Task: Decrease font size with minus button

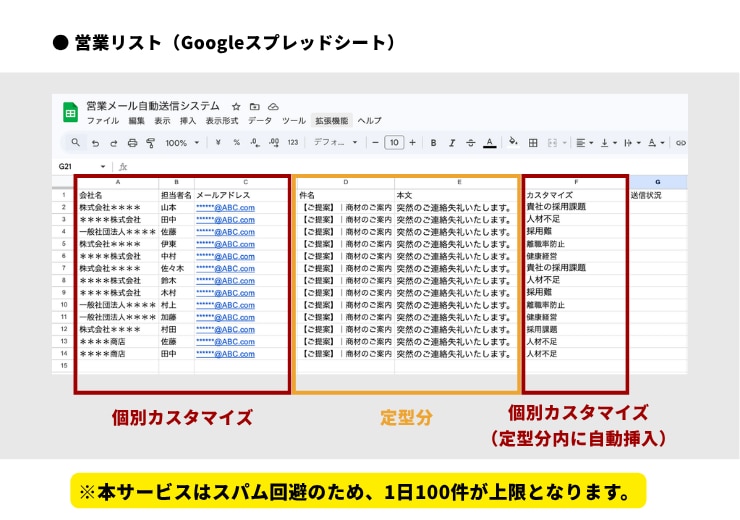Action: [x=375, y=142]
